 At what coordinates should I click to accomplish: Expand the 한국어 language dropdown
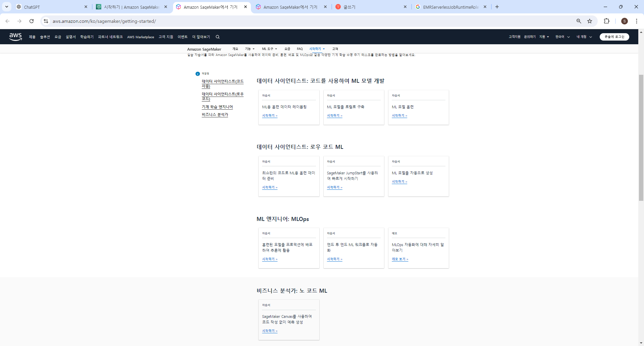pos(562,37)
